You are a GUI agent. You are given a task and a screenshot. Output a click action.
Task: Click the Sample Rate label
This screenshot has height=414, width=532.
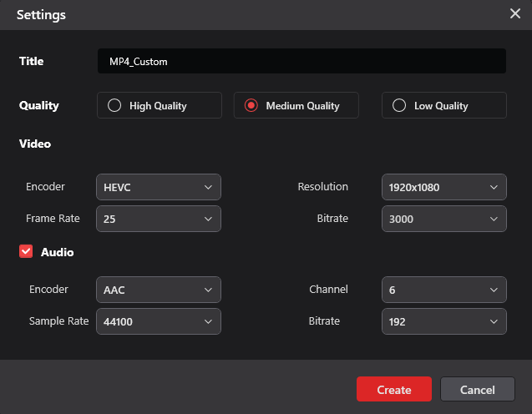coord(58,321)
